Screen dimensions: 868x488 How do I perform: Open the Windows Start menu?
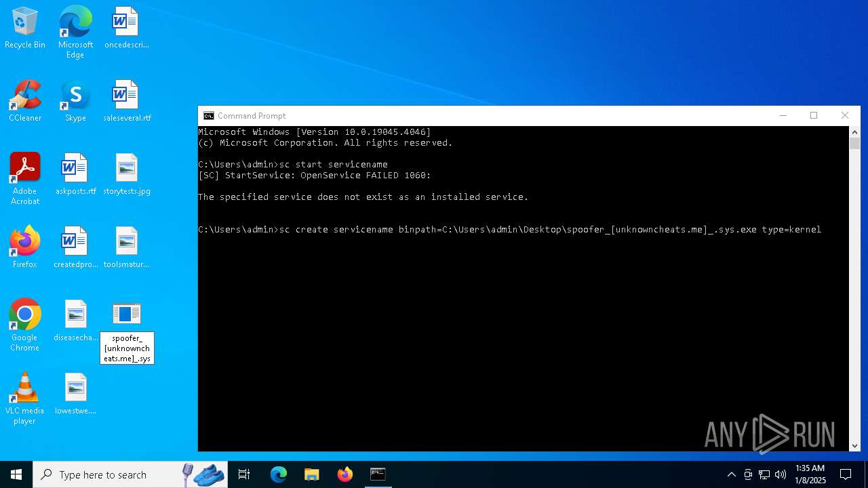tap(16, 474)
